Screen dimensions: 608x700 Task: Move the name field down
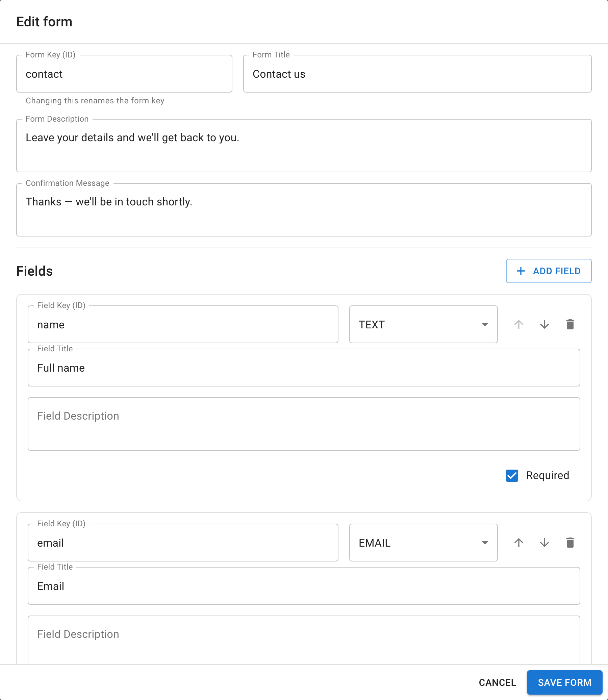click(544, 324)
